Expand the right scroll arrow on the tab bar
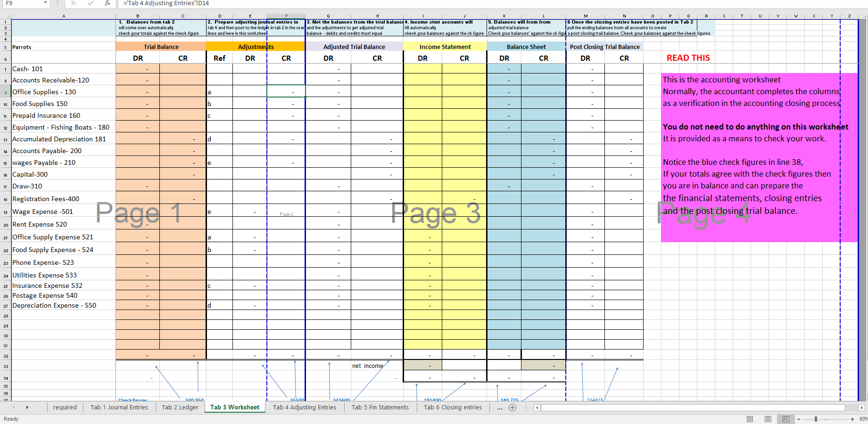This screenshot has height=424, width=868. click(x=27, y=408)
